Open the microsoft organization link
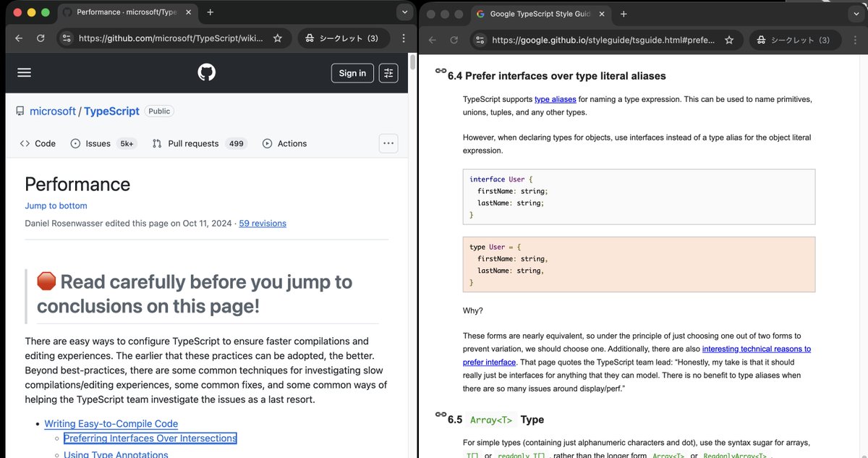The width and height of the screenshot is (868, 458). pos(53,111)
